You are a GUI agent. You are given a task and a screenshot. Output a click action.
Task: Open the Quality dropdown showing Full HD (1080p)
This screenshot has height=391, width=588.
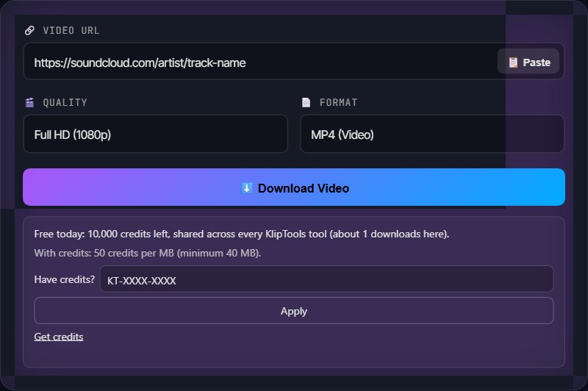tap(155, 134)
